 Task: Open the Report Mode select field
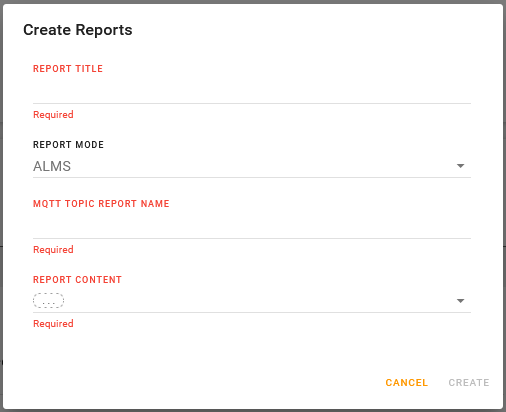(x=252, y=166)
